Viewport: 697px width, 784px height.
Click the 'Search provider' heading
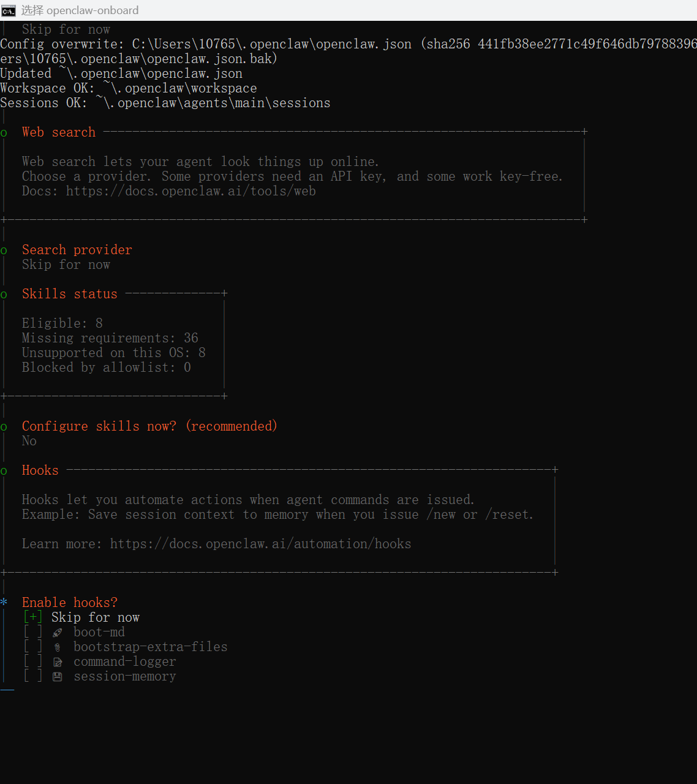[77, 250]
